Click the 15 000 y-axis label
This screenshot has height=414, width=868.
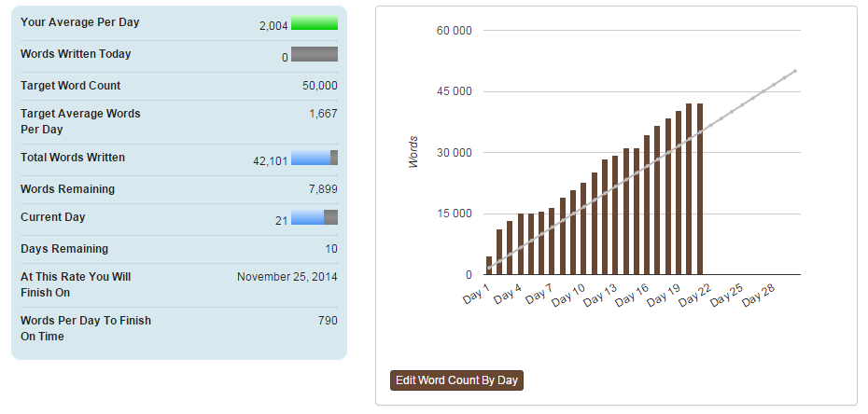[x=454, y=214]
